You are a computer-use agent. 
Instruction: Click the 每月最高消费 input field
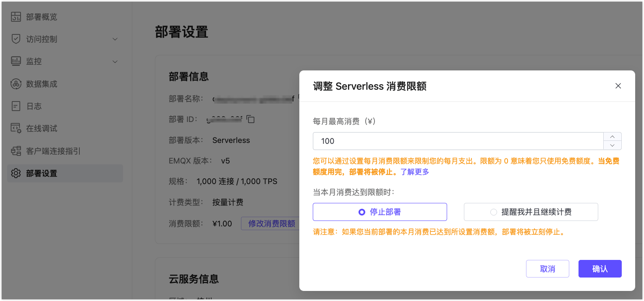pos(458,141)
